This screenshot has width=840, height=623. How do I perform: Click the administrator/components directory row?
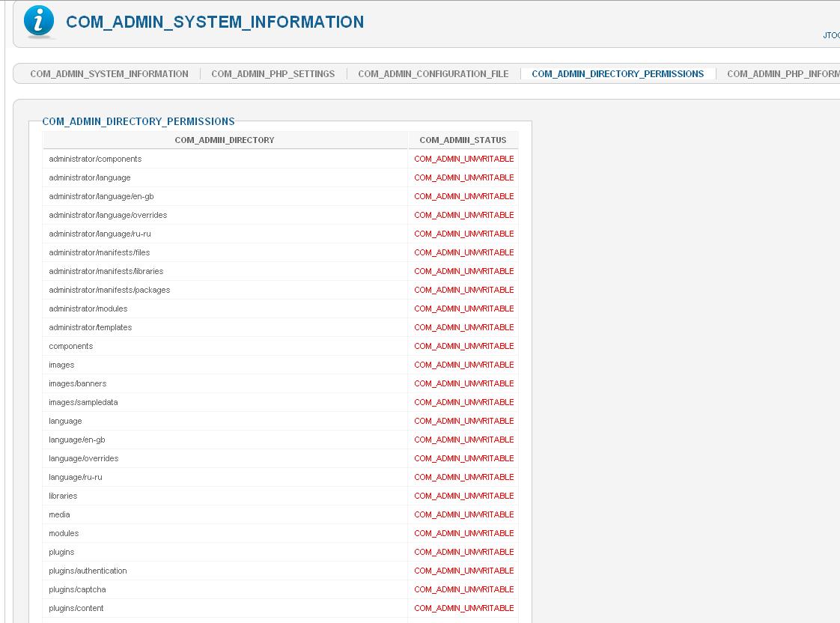(x=95, y=159)
